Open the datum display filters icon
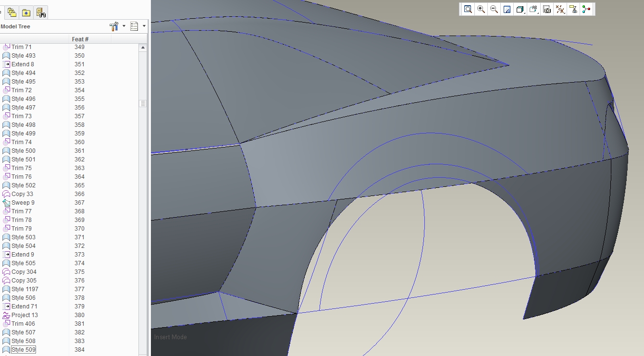 (x=559, y=9)
